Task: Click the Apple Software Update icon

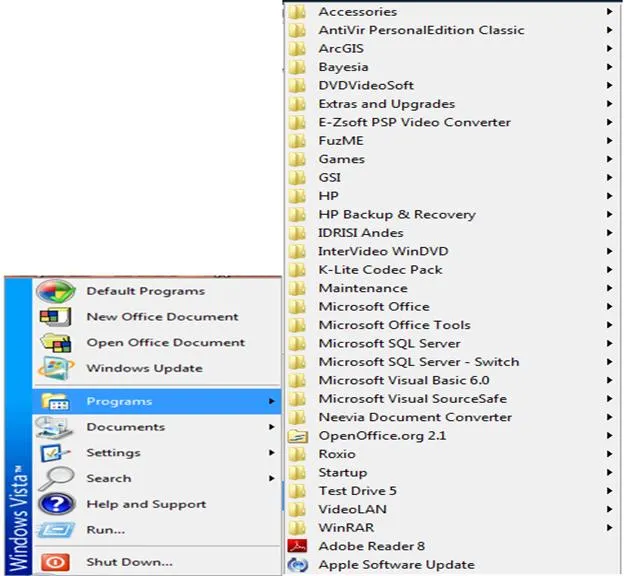Action: [297, 564]
